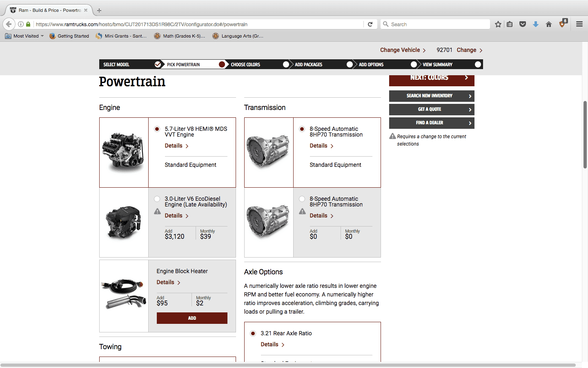
Task: Select the 3.0-Liter V6 EcoDiesel engine radio
Action: pos(157,199)
